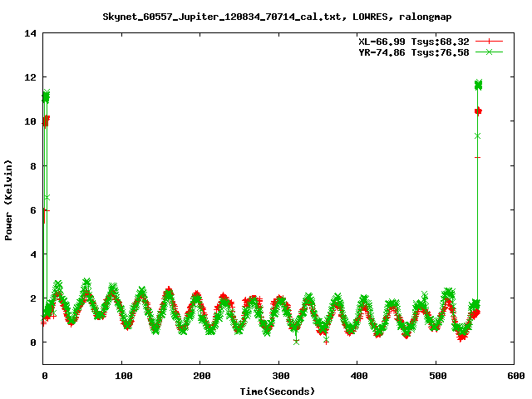Click the x-axis tick label 100
532x399 pixels.
[x=124, y=376]
